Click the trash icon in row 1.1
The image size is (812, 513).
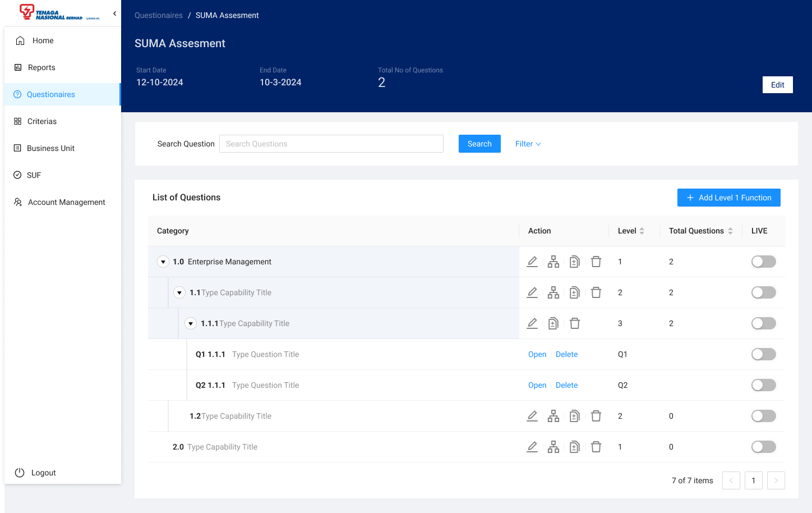[596, 292]
